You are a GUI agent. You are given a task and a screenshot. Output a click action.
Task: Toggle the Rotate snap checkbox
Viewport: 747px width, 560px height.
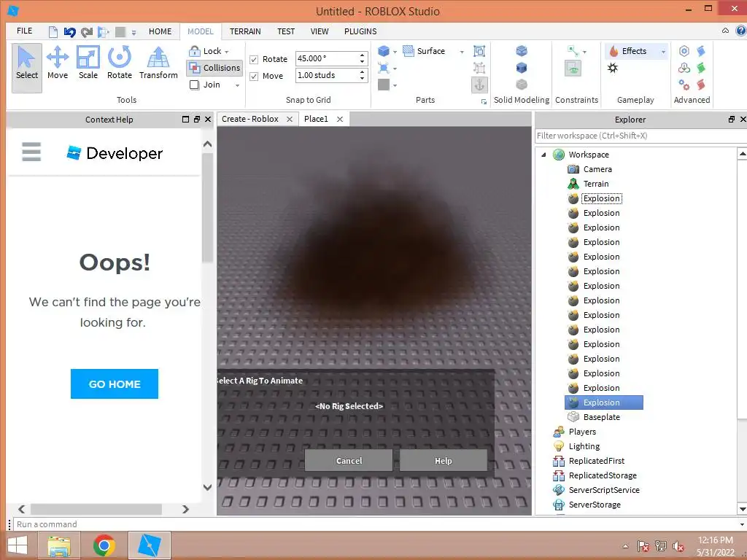click(254, 60)
